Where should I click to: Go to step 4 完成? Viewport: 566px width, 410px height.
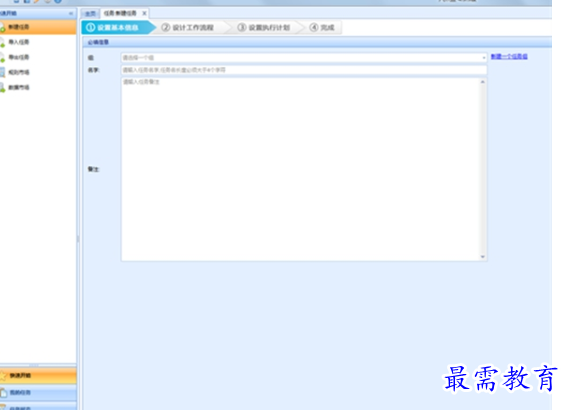(x=323, y=27)
